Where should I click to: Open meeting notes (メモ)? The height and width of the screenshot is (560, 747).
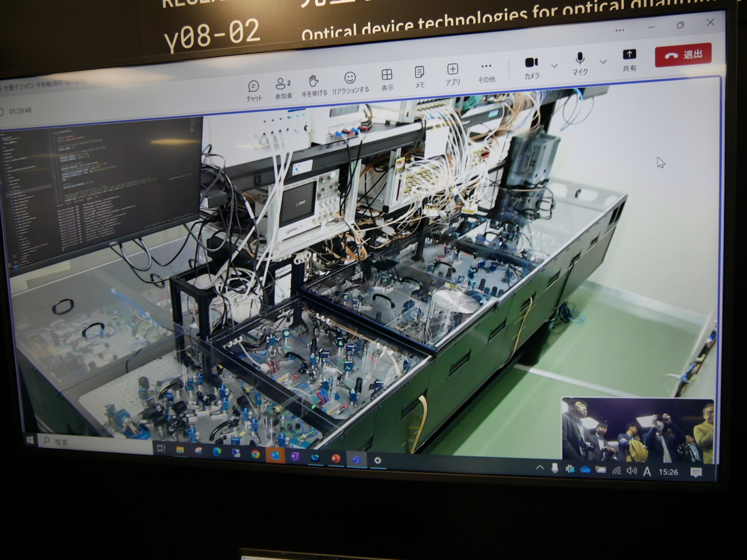[x=420, y=77]
